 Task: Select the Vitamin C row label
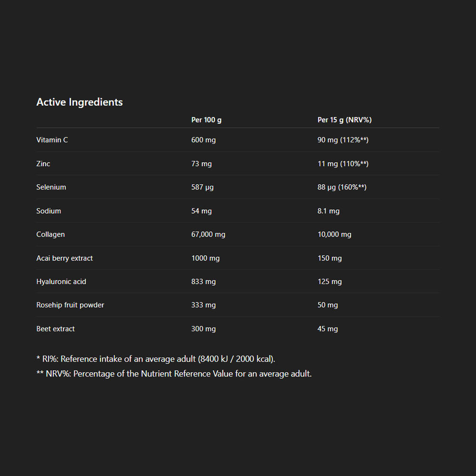tap(52, 140)
